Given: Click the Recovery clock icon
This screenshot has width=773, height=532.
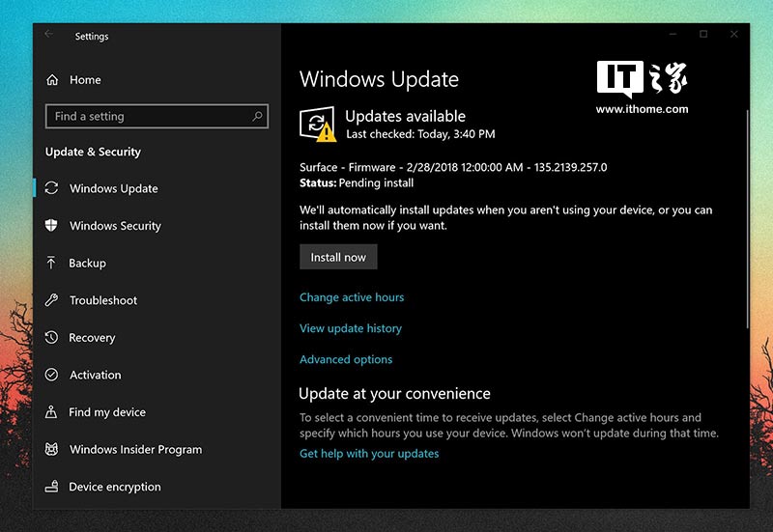Looking at the screenshot, I should pos(52,337).
